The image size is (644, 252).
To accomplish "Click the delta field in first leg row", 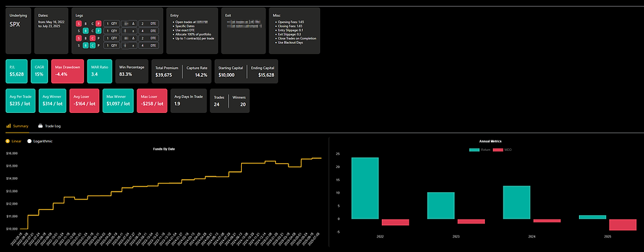I will (x=129, y=24).
